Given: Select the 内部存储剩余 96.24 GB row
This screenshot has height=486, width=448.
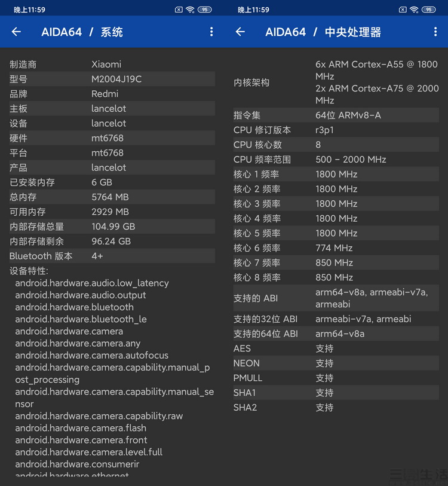Looking at the screenshot, I should 112,241.
